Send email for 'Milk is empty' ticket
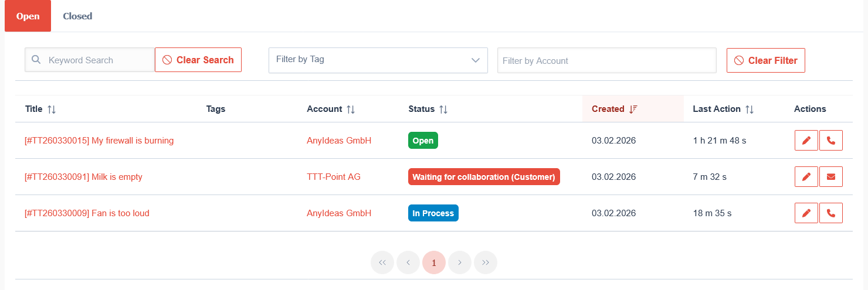 [x=830, y=177]
